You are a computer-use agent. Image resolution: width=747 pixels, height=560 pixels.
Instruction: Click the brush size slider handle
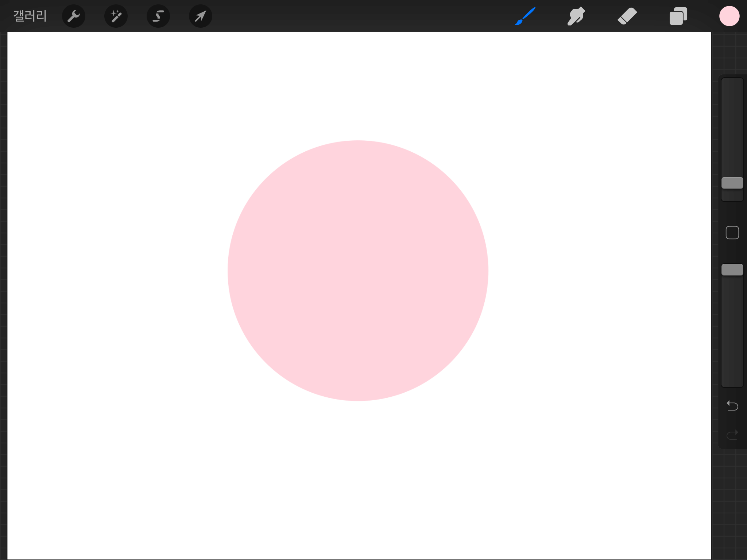pyautogui.click(x=732, y=183)
